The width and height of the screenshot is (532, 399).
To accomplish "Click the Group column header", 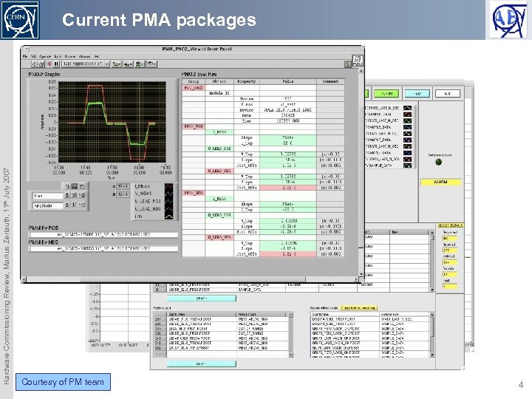I will tap(194, 81).
